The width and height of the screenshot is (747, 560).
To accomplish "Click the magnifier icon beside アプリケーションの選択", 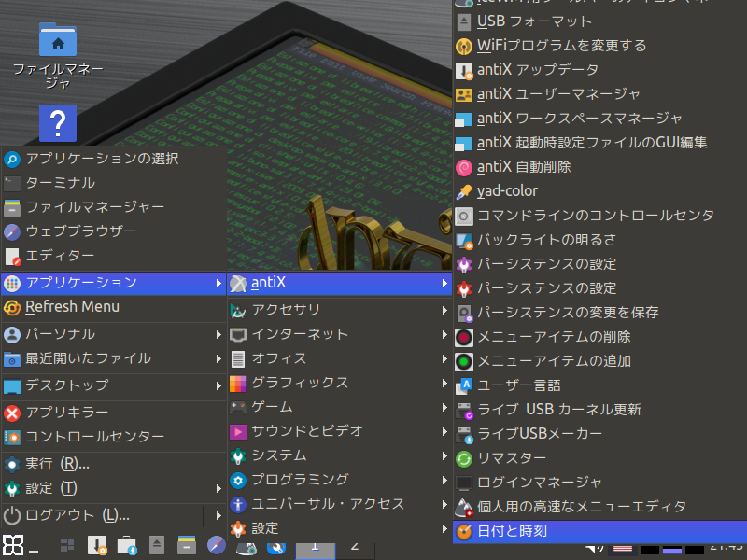I will (x=12, y=159).
